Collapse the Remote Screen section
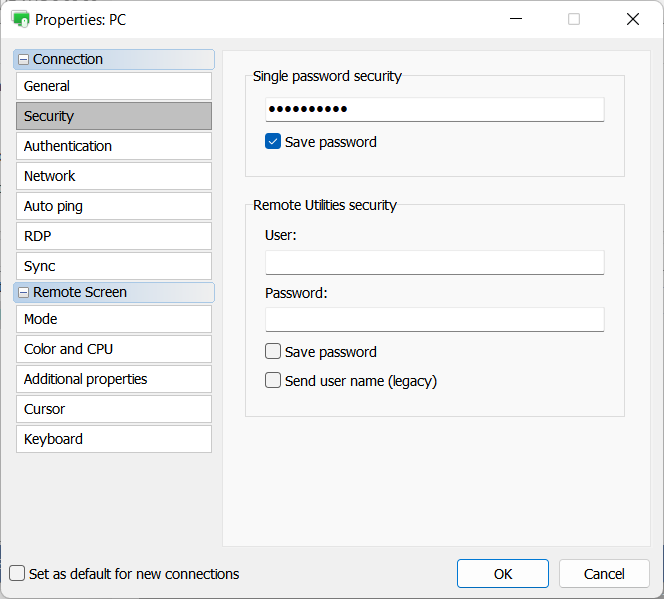This screenshot has width=664, height=599. point(23,293)
